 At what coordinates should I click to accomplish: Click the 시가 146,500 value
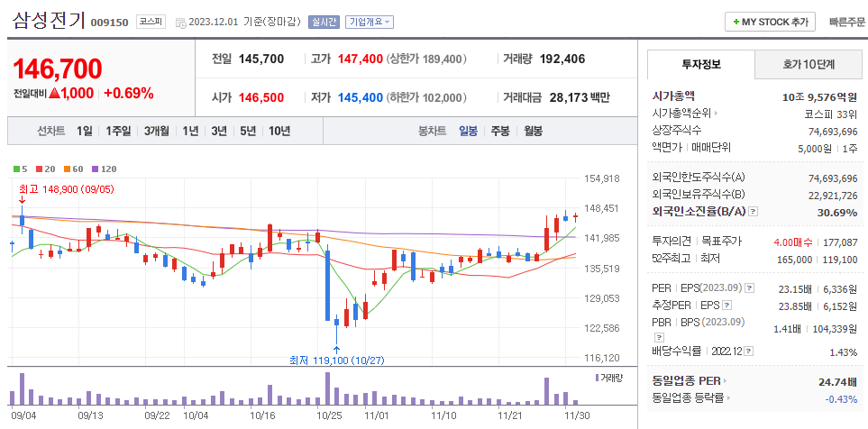(x=261, y=98)
